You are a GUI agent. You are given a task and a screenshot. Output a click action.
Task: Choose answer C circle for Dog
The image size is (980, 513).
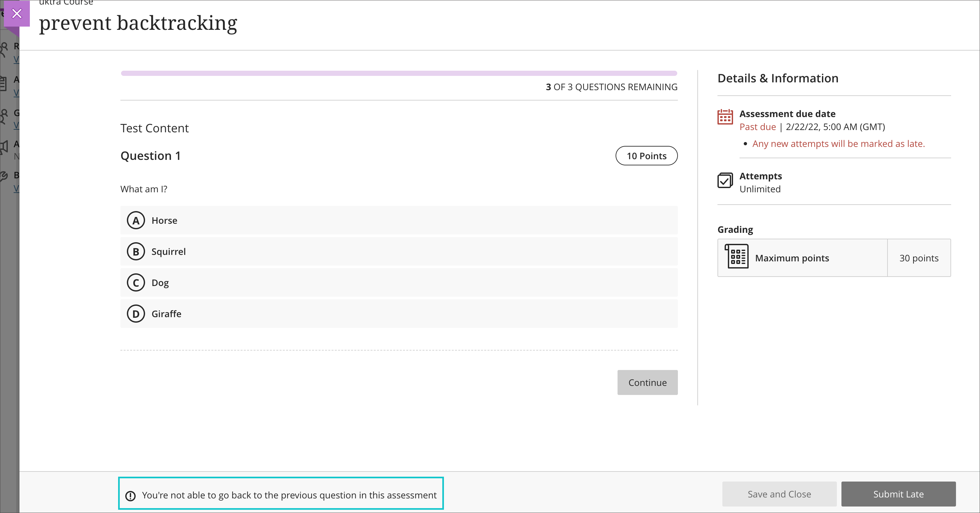point(136,282)
